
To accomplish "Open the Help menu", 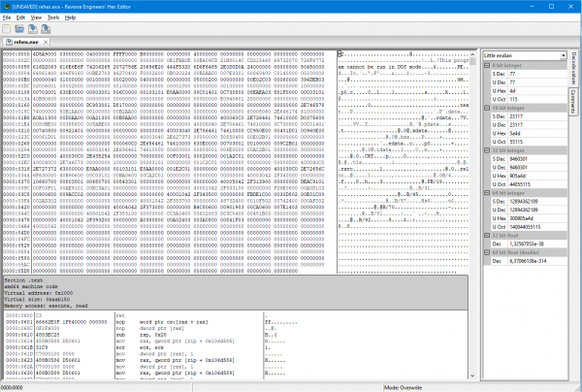I will point(70,17).
